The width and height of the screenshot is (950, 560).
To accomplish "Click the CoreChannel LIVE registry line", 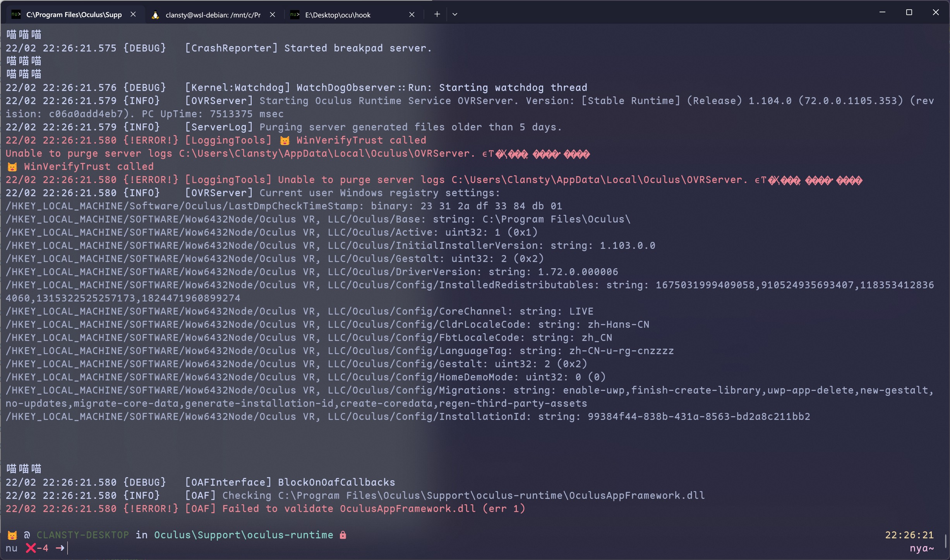I will coord(299,311).
